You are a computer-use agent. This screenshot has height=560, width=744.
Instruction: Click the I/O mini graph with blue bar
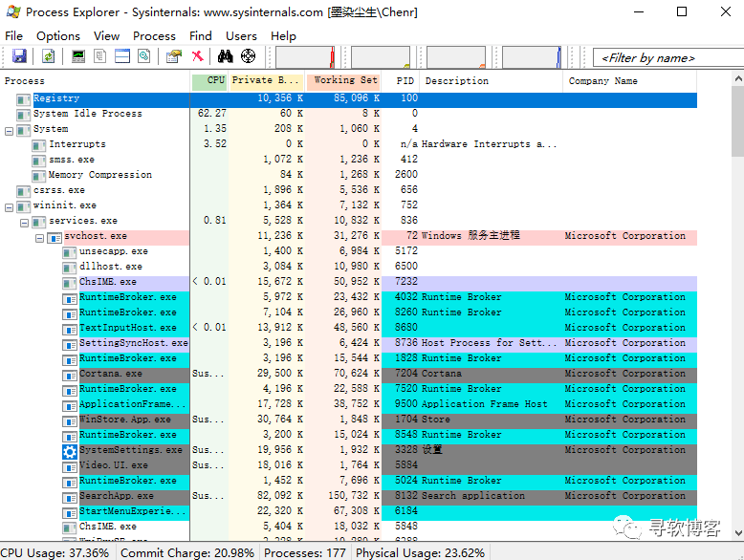coord(532,57)
